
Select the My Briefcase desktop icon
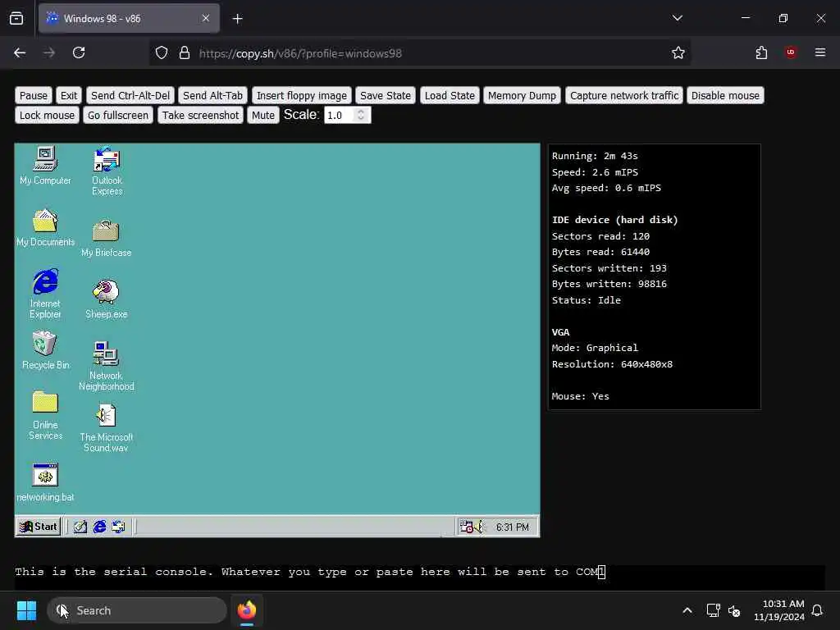point(106,239)
